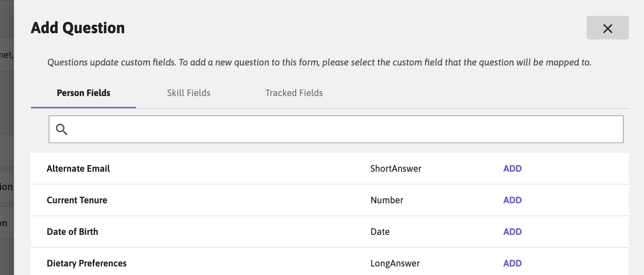644x275 pixels.
Task: Click ADD next to Dietary Preferences
Action: tap(512, 263)
